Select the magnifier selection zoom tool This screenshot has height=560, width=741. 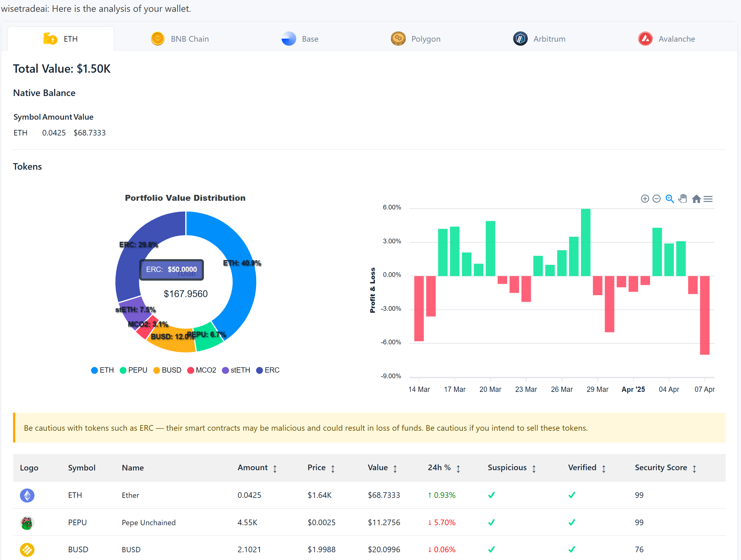click(x=670, y=199)
